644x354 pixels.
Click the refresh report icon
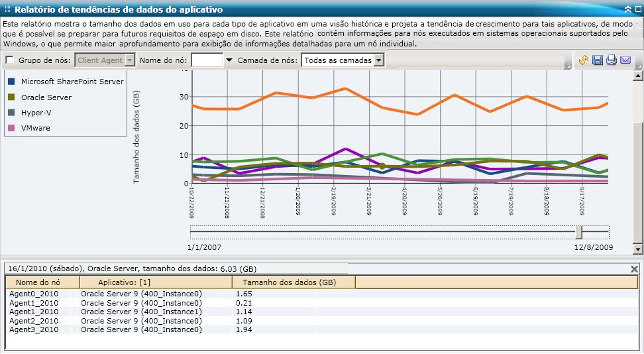coord(583,60)
